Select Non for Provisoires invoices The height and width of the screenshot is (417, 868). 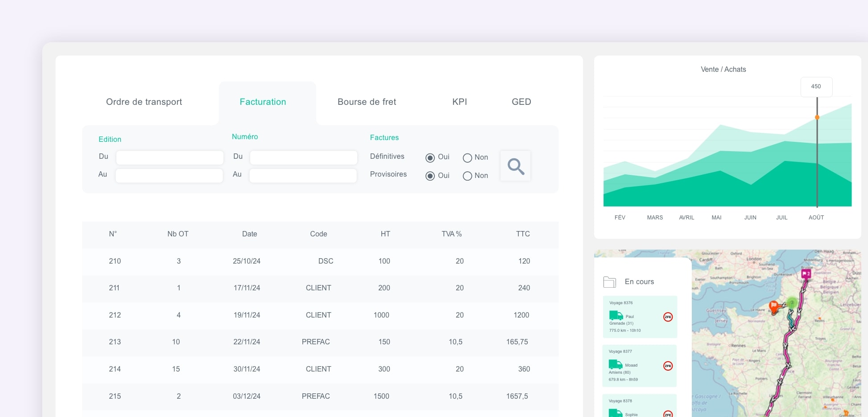click(467, 176)
